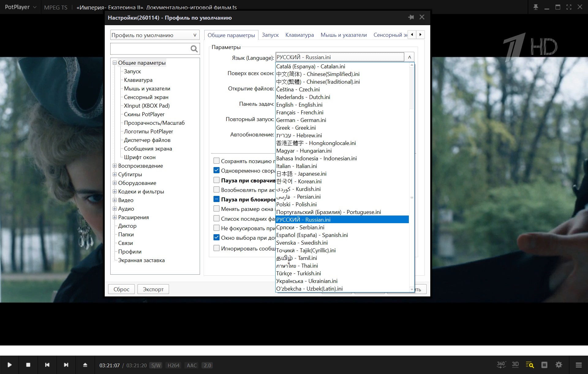Click the Stop playback icon

pos(28,365)
